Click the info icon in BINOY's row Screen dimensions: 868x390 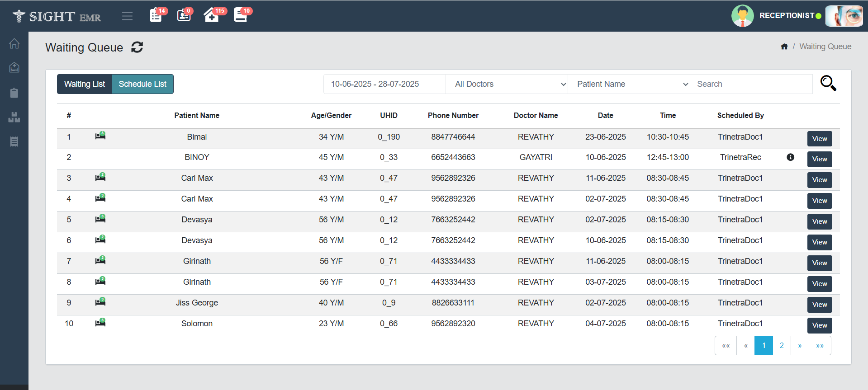click(790, 157)
